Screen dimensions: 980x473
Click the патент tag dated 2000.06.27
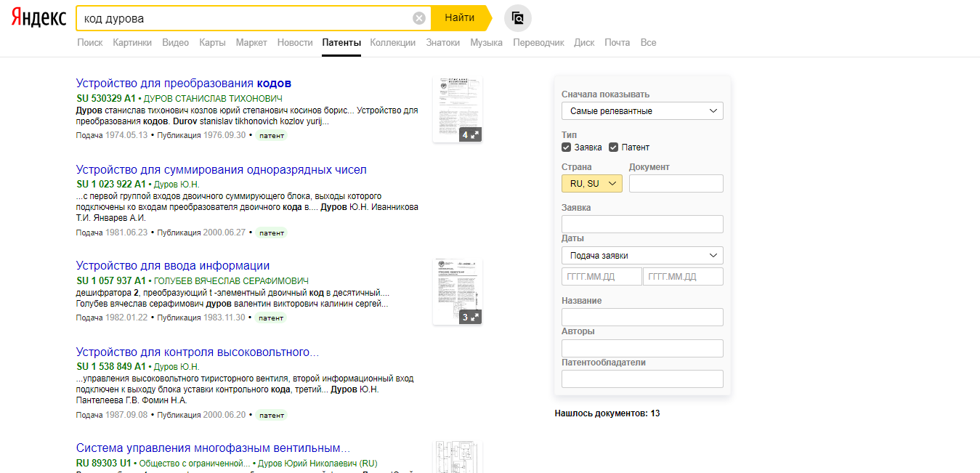(x=272, y=233)
